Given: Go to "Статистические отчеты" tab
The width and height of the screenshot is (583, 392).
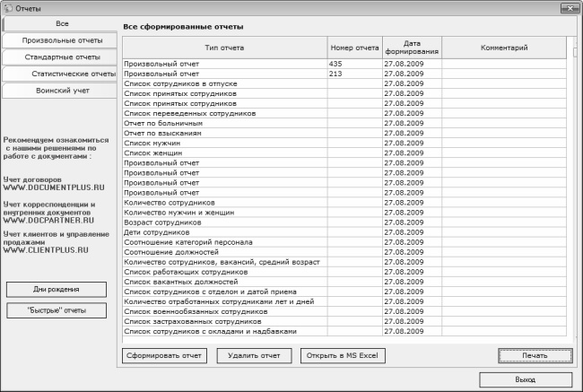Looking at the screenshot, I should click(x=72, y=74).
